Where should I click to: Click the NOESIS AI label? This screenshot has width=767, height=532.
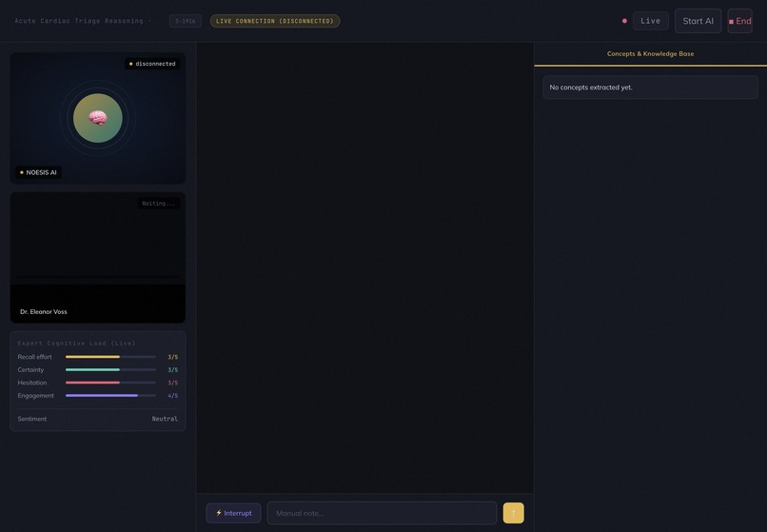(38, 172)
